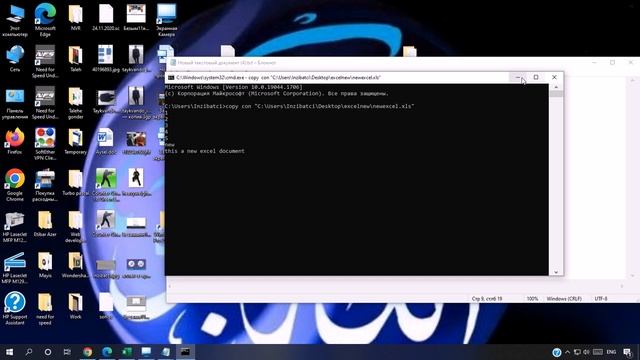Click the Windows Start button
Image resolution: width=640 pixels, height=360 pixels.
9,352
